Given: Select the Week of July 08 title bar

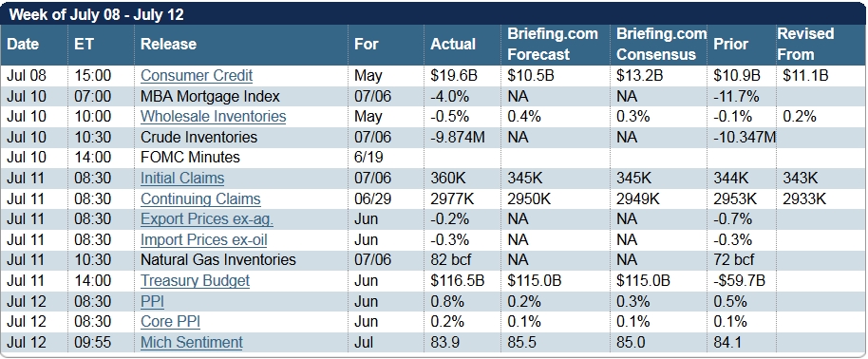Looking at the screenshot, I should 433,14.
